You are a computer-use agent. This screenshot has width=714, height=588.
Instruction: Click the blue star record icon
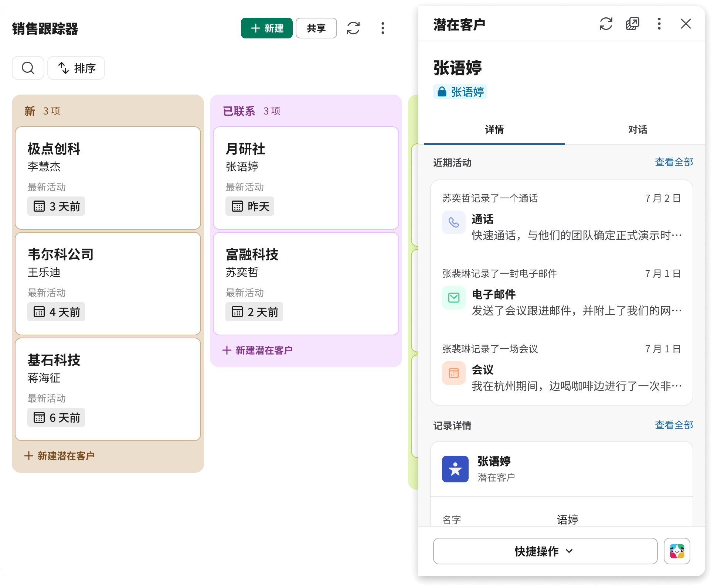(x=455, y=469)
